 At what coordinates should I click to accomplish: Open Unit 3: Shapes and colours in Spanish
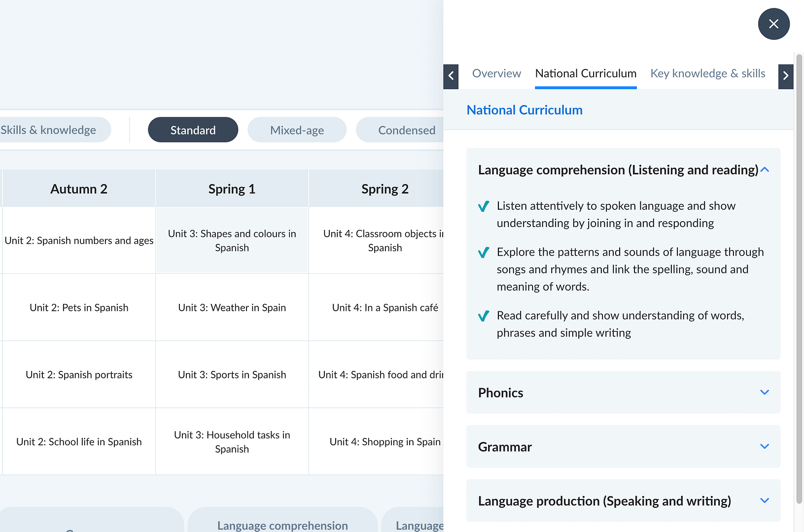click(x=232, y=240)
